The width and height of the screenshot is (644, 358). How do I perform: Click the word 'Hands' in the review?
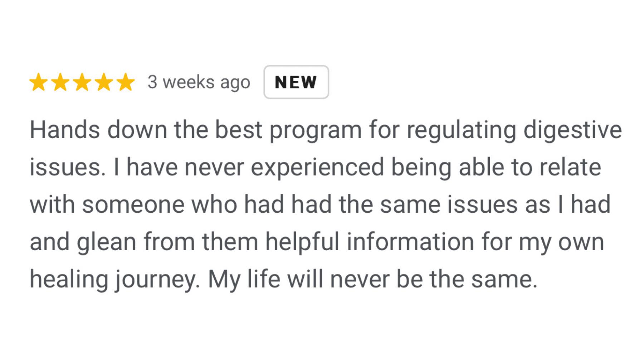coord(65,130)
